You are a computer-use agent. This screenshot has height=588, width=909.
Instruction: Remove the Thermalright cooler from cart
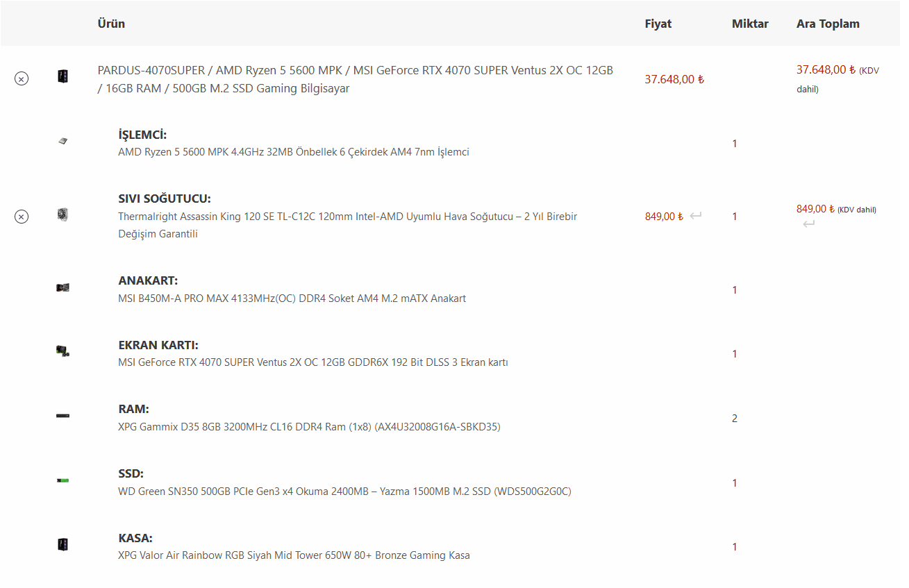(x=22, y=217)
